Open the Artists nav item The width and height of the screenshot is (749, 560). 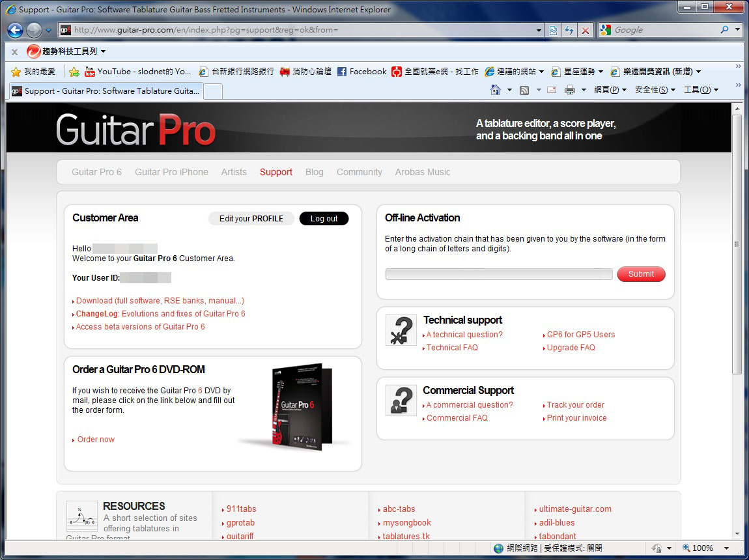tap(234, 172)
